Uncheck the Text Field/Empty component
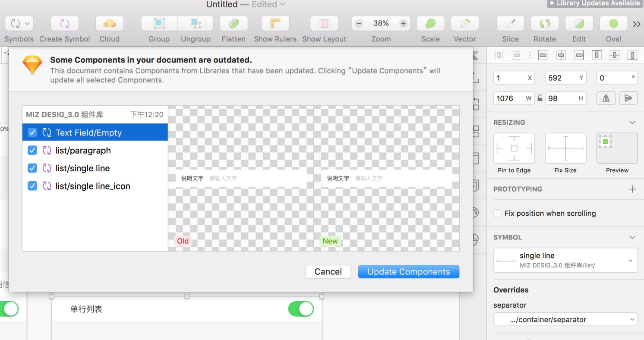This screenshot has height=340, width=644. pyautogui.click(x=32, y=132)
